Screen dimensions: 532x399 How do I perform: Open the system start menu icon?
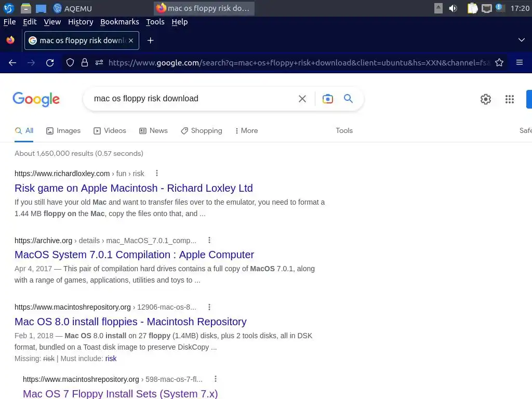point(9,8)
